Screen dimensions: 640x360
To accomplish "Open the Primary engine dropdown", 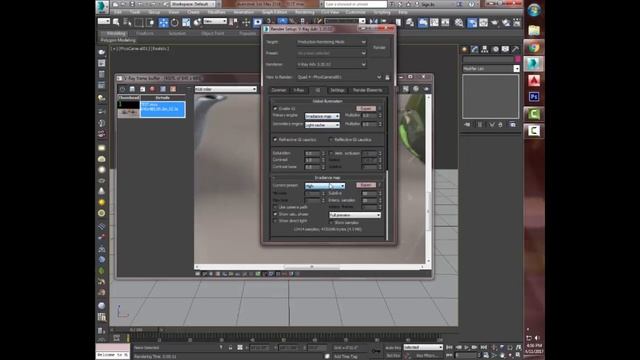I will pos(322,116).
